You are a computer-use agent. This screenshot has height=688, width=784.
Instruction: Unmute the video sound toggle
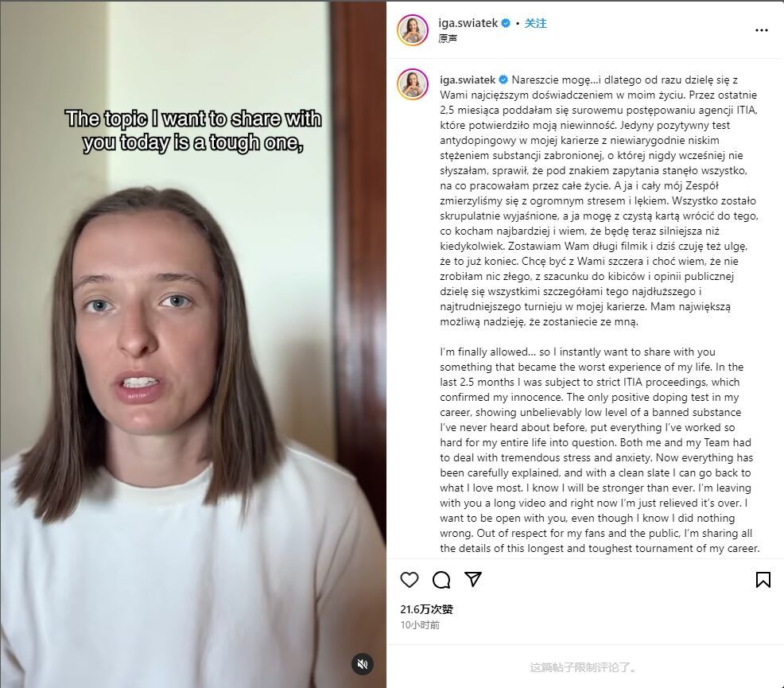click(362, 664)
